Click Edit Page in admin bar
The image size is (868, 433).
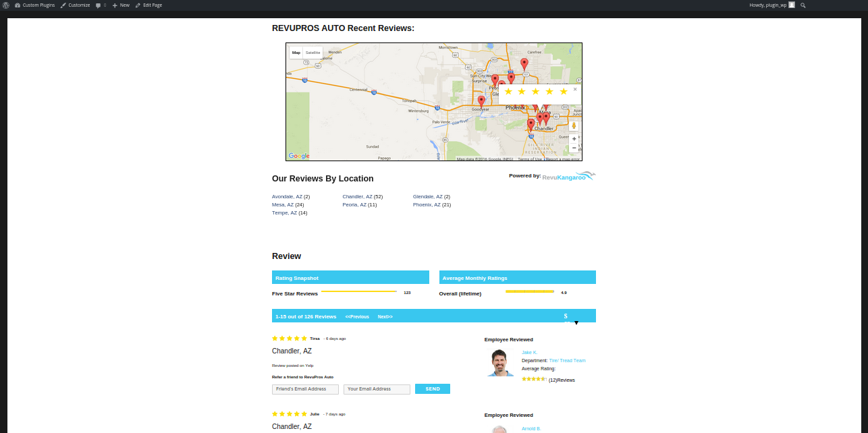[x=148, y=5]
